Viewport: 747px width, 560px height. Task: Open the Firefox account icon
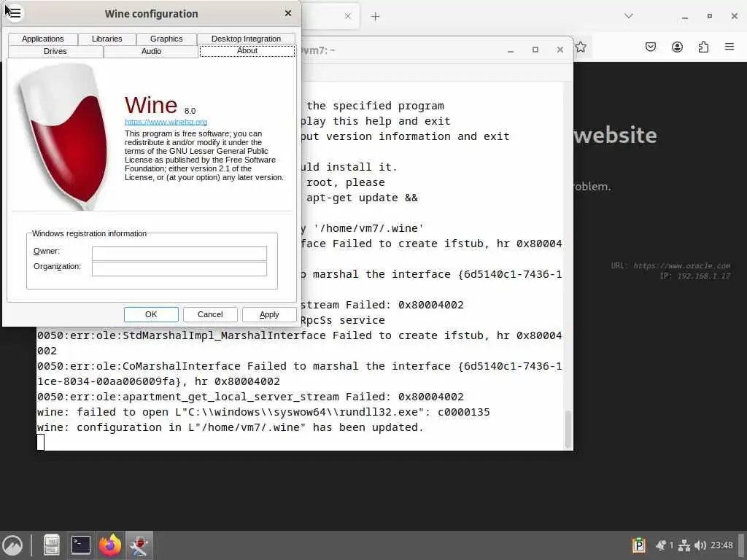pos(677,47)
